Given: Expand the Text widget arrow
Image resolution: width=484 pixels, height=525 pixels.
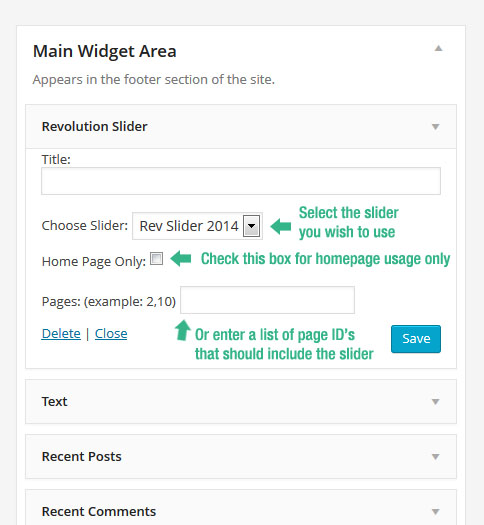Looking at the screenshot, I should pos(435,401).
